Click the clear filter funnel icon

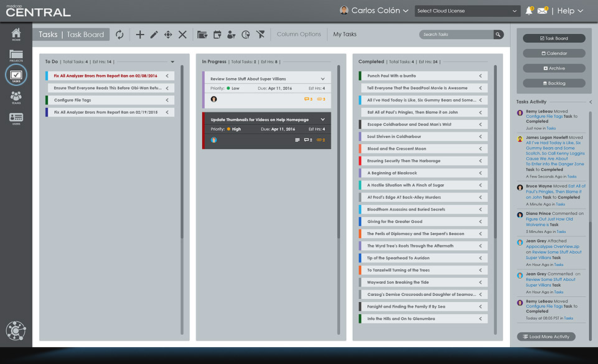coord(260,35)
